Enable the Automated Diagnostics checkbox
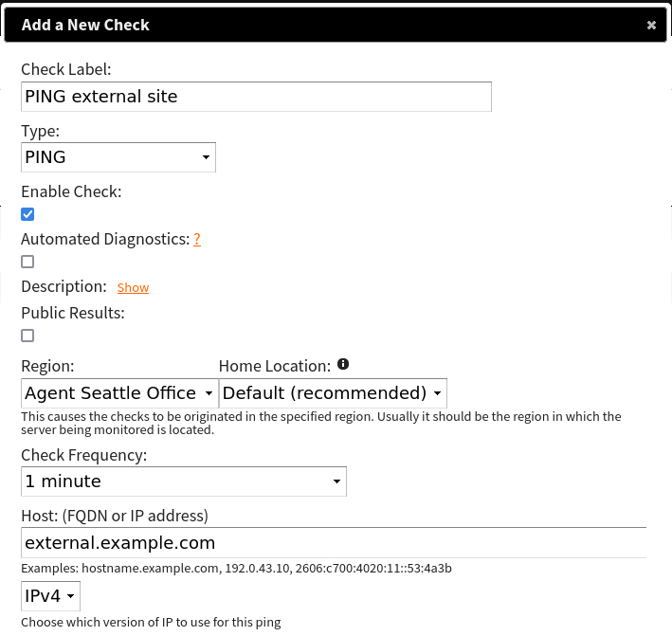The image size is (672, 636). click(x=27, y=262)
